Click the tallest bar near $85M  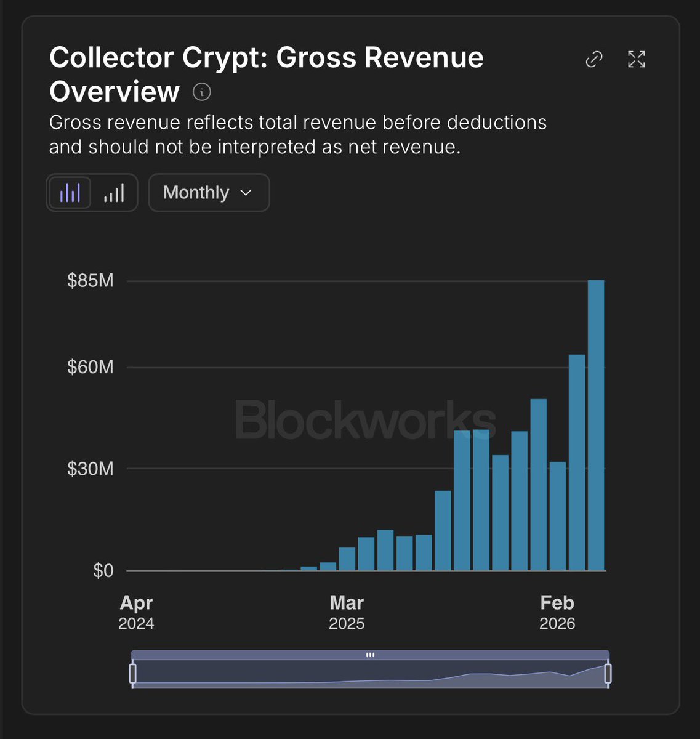point(596,426)
